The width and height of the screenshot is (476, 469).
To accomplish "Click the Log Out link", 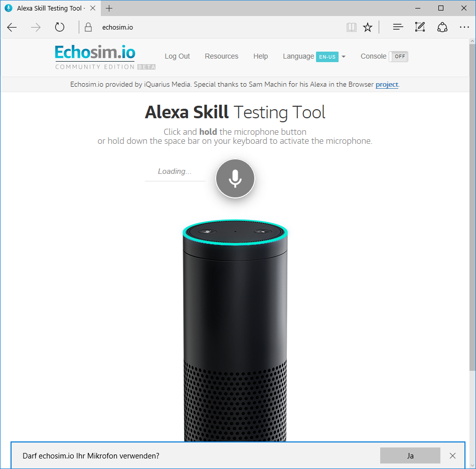I will 177,57.
